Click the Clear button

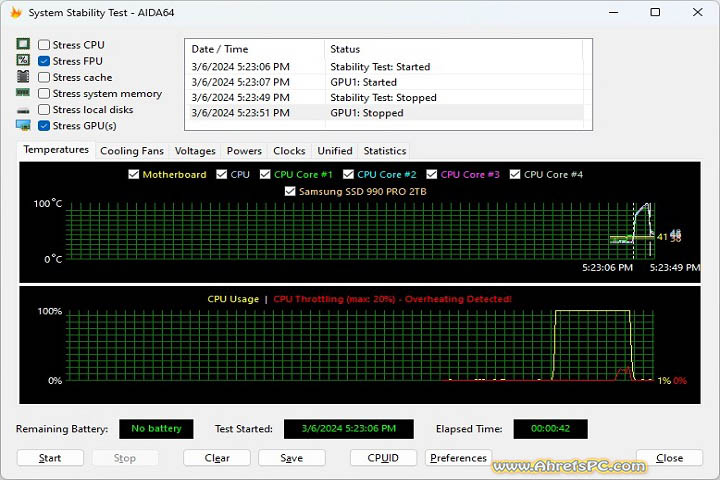coord(217,458)
